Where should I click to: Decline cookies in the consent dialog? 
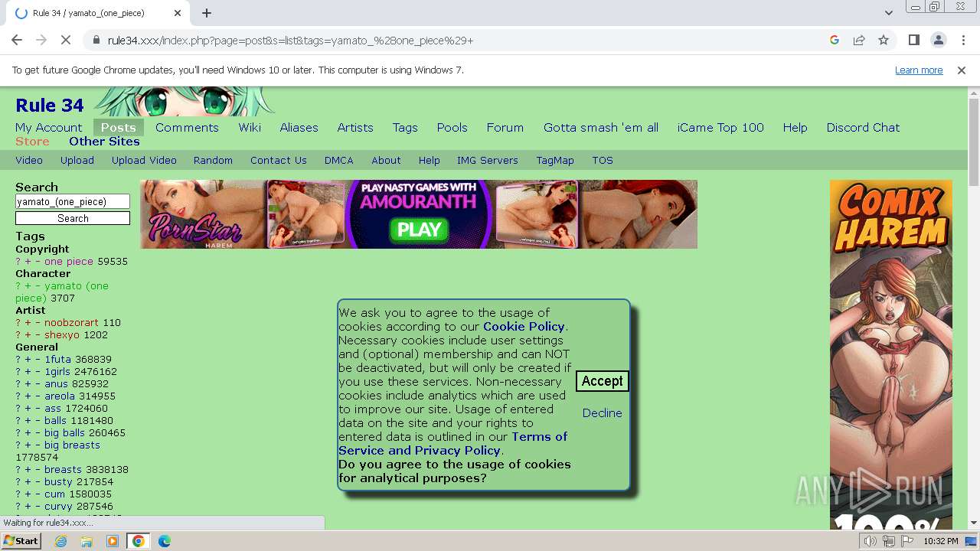(x=602, y=413)
